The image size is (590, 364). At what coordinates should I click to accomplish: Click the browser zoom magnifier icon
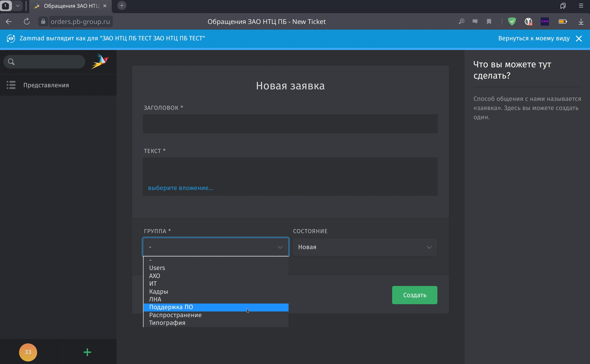(462, 21)
